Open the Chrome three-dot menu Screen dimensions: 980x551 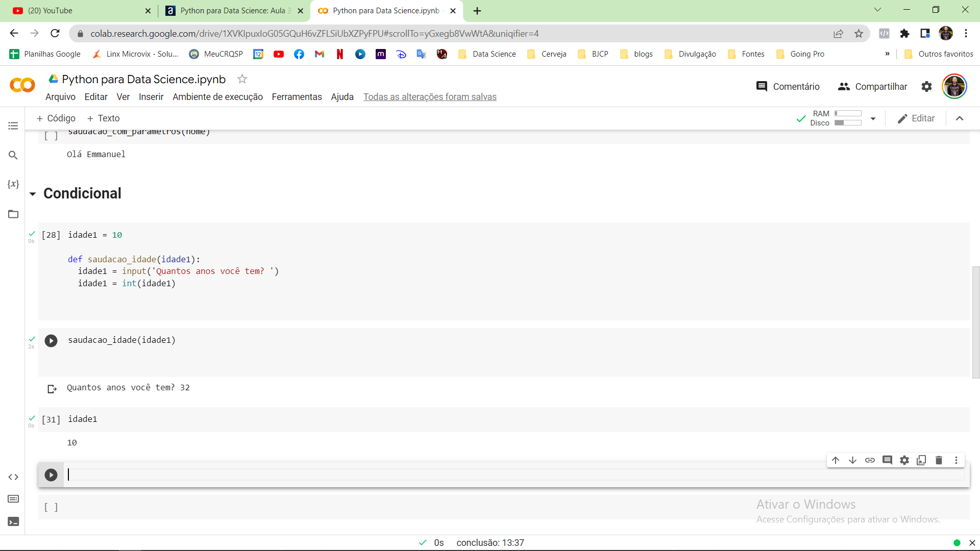[966, 34]
